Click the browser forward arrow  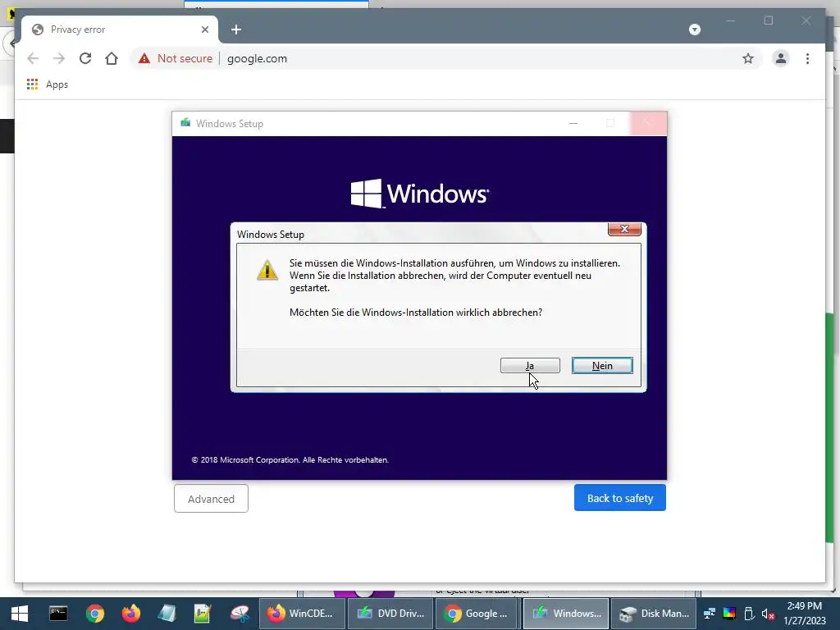[59, 58]
